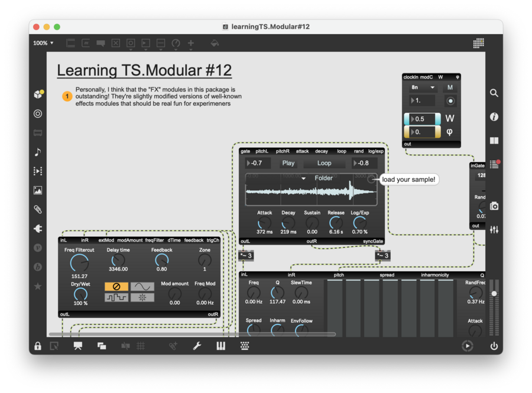Toggle audio power button on
The width and height of the screenshot is (532, 393).
[x=494, y=346]
